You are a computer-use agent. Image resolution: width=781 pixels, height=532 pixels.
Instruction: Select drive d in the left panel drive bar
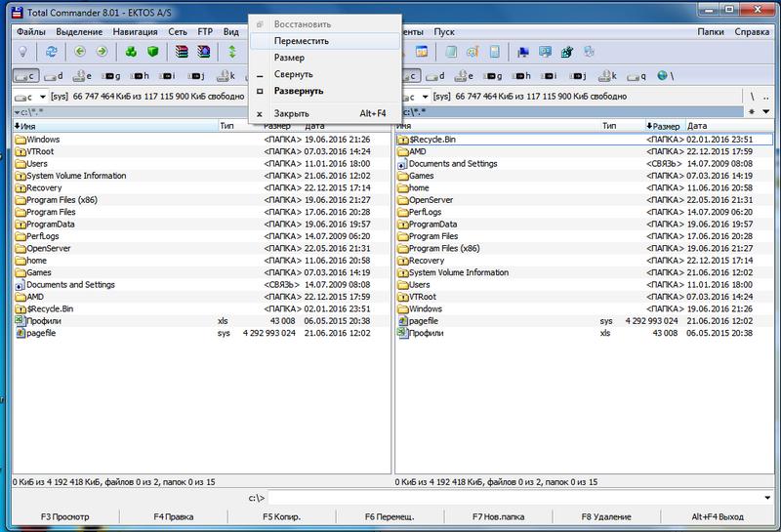click(54, 76)
